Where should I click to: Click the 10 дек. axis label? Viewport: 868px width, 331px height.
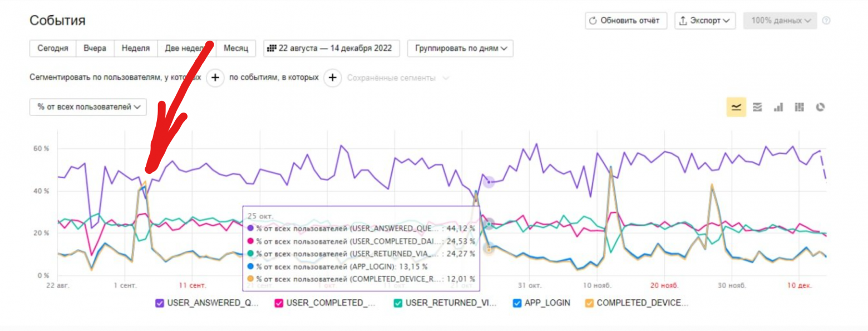801,285
